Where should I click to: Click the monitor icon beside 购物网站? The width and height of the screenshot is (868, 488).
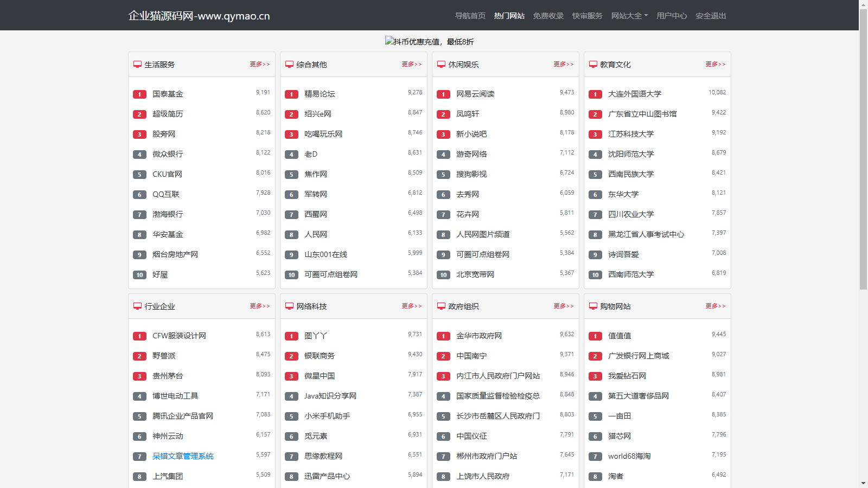593,306
